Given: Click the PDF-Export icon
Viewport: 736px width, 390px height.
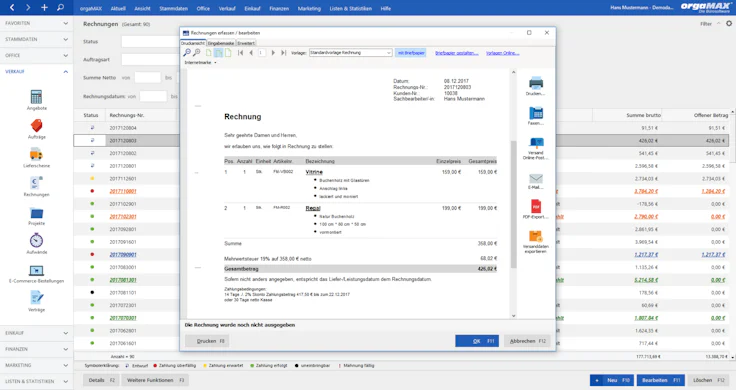Looking at the screenshot, I should point(536,206).
